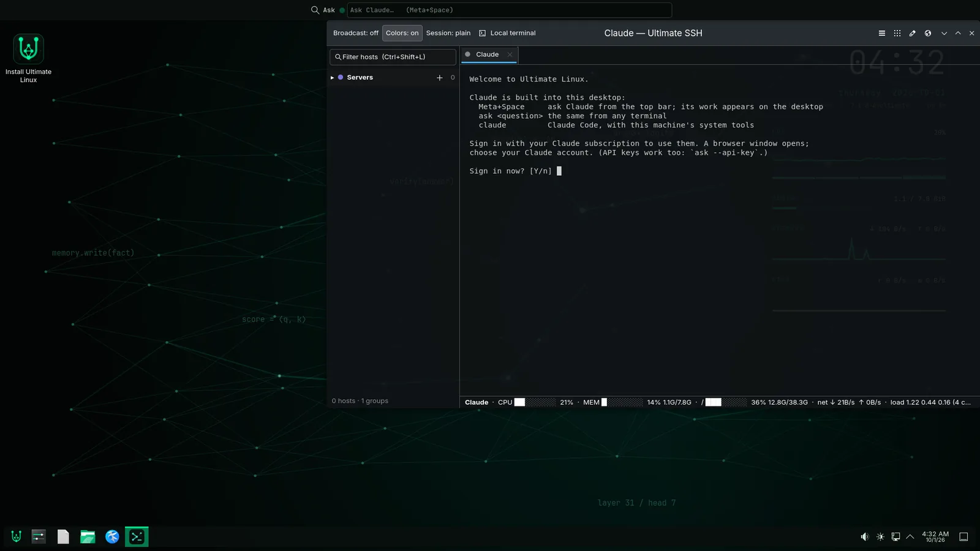Click the MEM usage bar in status bar
The height and width of the screenshot is (551, 980).
coord(622,402)
